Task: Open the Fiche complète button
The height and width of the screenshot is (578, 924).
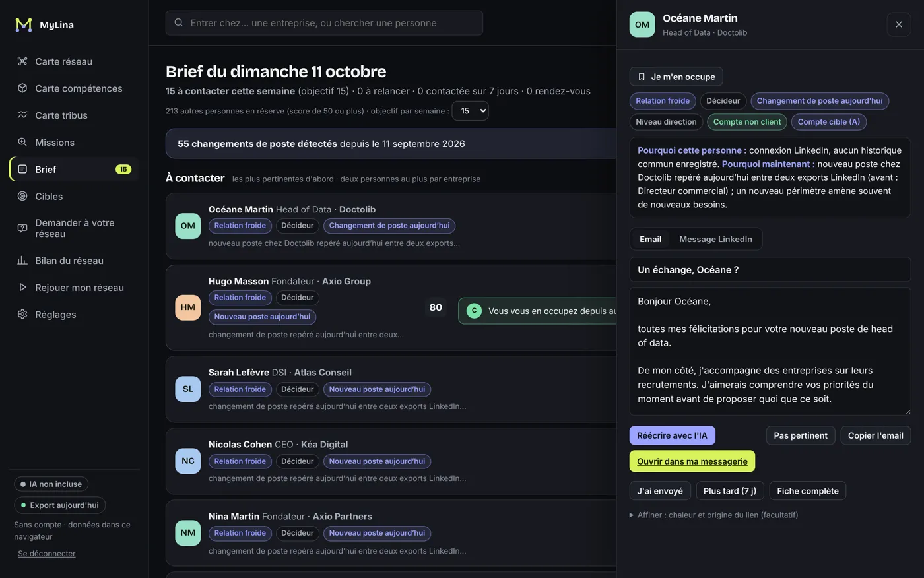Action: coord(808,491)
